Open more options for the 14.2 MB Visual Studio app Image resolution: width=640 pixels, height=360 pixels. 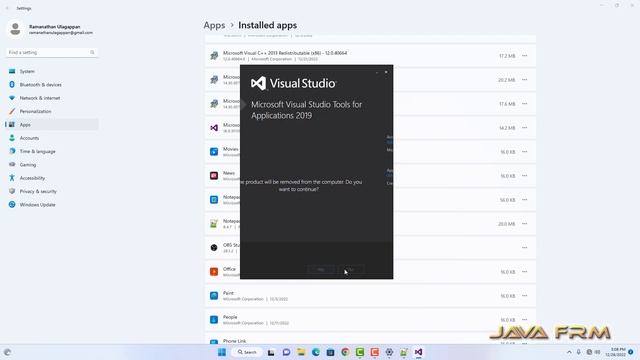[524, 128]
